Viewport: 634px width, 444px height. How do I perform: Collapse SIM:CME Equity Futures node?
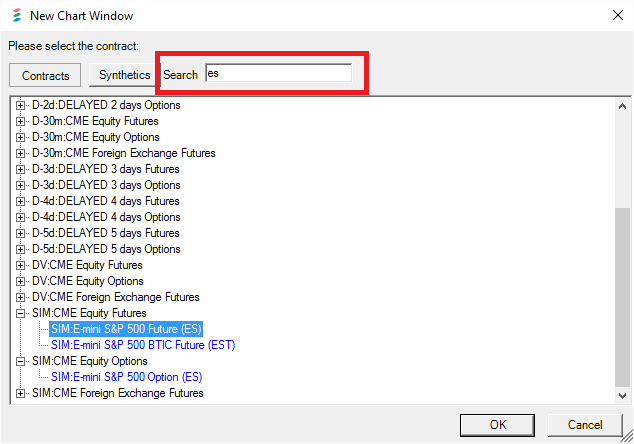(x=21, y=313)
